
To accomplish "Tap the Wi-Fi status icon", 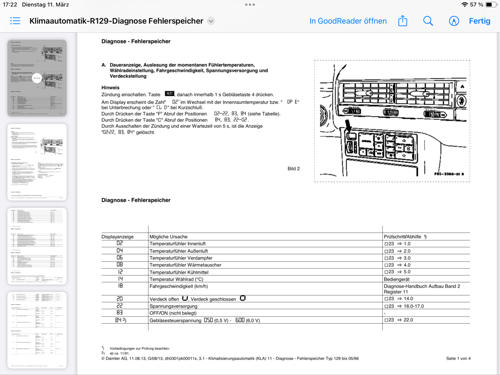I will pos(465,5).
